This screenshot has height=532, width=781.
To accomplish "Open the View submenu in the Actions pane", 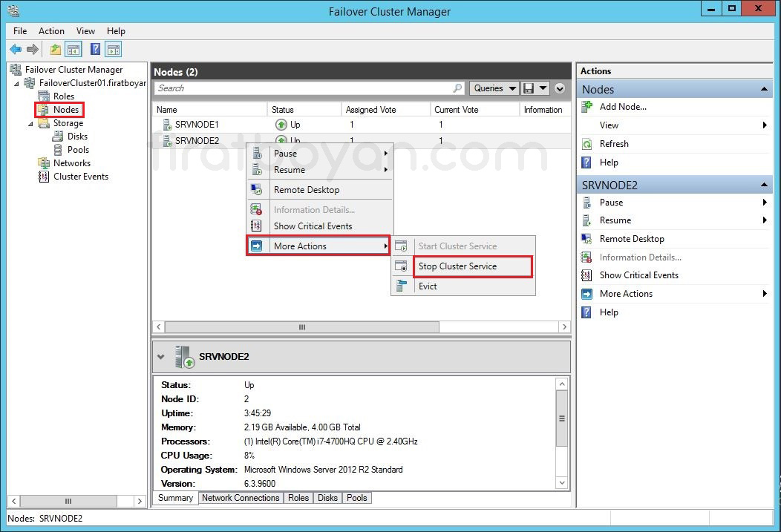I will [x=674, y=125].
